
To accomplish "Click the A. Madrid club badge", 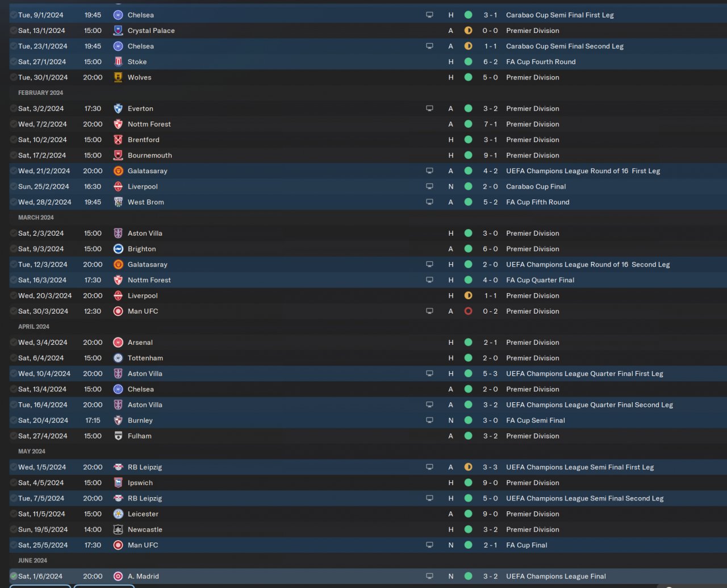I will click(x=118, y=576).
